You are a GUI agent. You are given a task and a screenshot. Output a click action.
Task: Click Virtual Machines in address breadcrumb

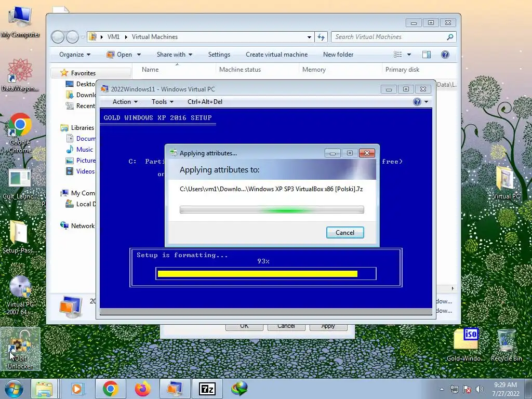pos(155,37)
